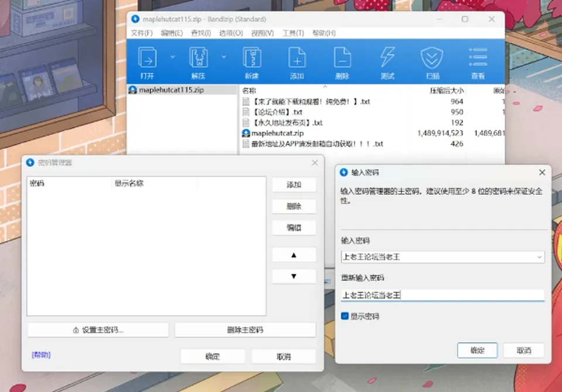Open the 帮助(H) menu
This screenshot has height=392, width=562.
[324, 33]
